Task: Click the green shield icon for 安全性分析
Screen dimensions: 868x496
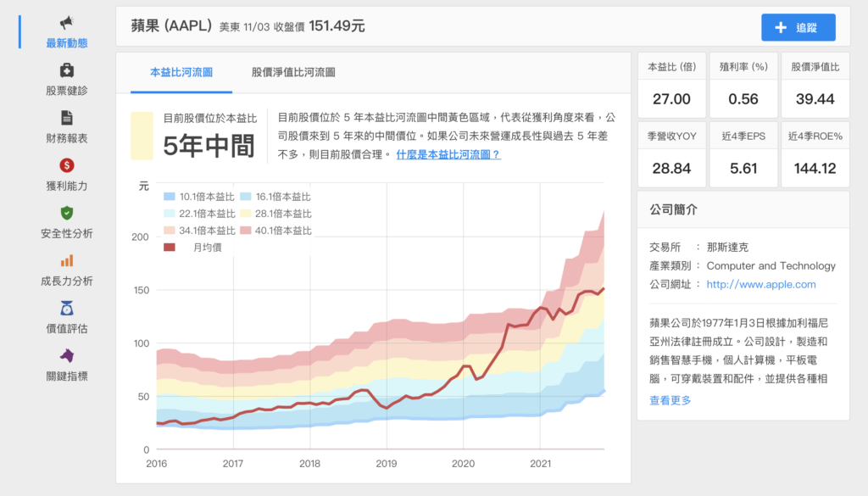Action: tap(66, 213)
